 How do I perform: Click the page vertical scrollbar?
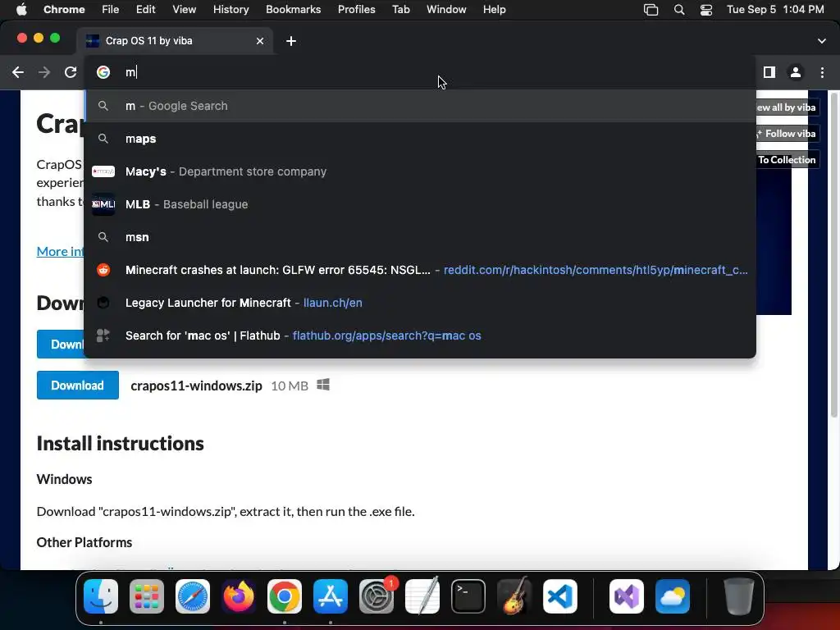[833, 256]
